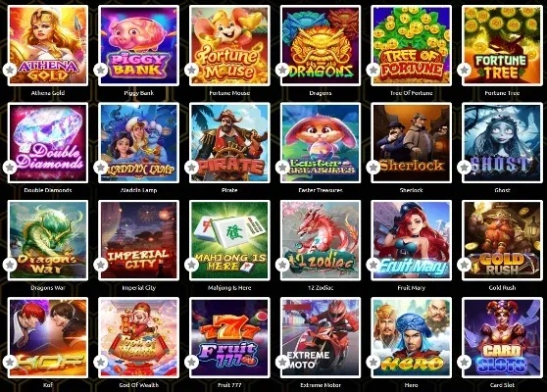Toggle favorite on Sherlock game

[373, 168]
